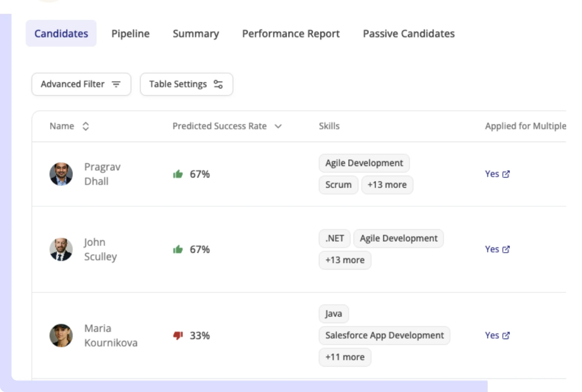Expand John Sculley's +13 more skills
Screen dimensions: 582x392
[344, 260]
